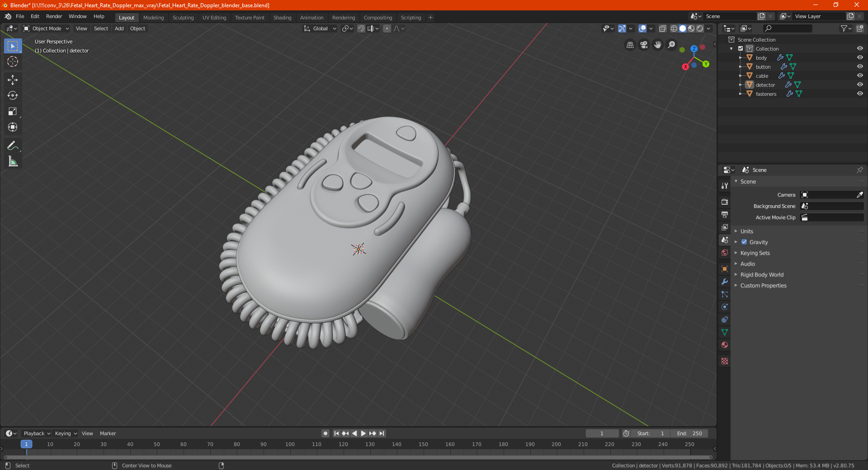868x470 pixels.
Task: Hide the detector object in viewport
Action: (x=860, y=85)
